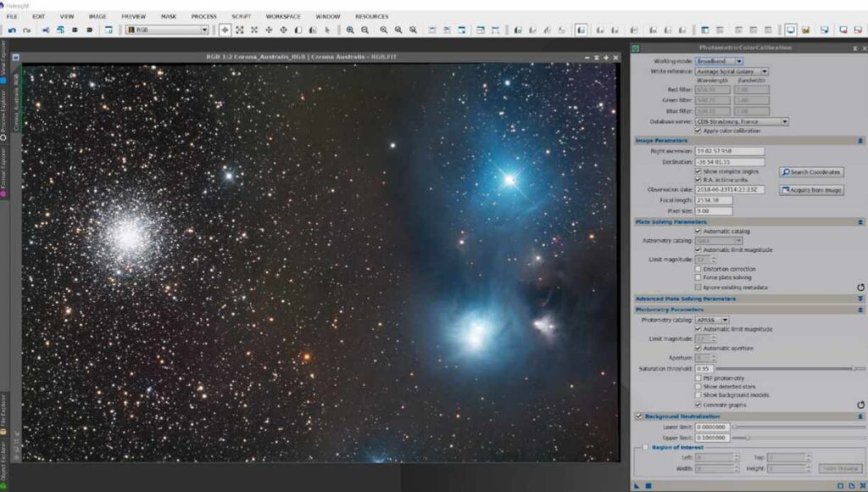Toggle Apply color calibration checkbox

[698, 131]
